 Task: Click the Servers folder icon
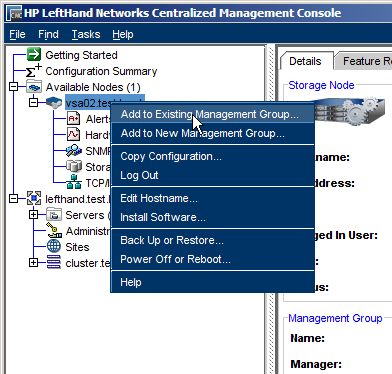(x=54, y=214)
